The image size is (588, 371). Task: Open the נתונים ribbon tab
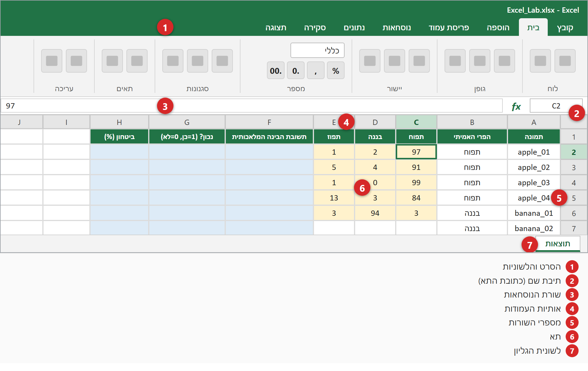tap(354, 28)
